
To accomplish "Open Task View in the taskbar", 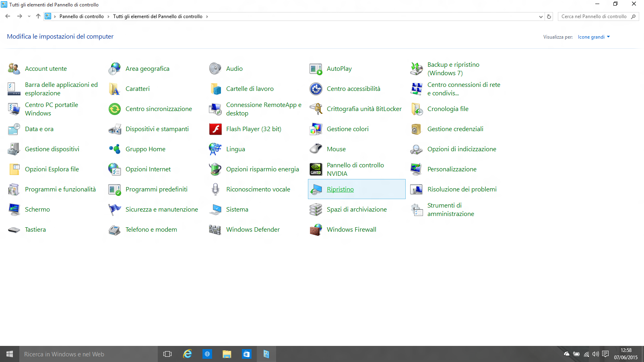I will 167,354.
